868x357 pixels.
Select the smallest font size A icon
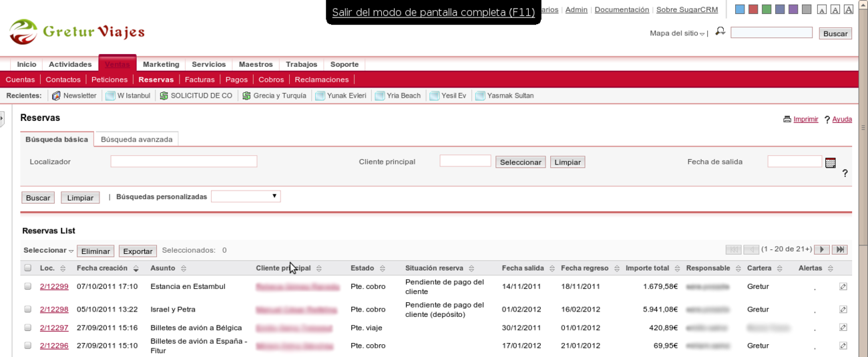pos(822,9)
